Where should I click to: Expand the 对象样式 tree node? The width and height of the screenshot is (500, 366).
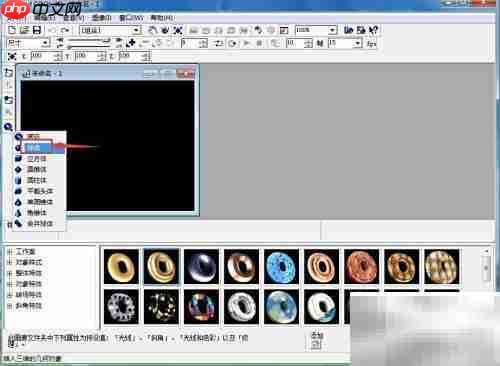[x=10, y=263]
